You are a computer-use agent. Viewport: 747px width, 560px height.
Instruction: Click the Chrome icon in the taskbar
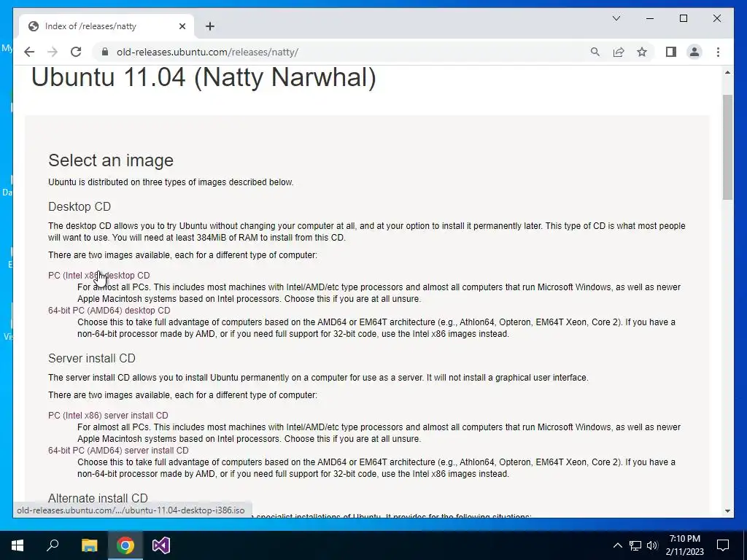(x=125, y=545)
